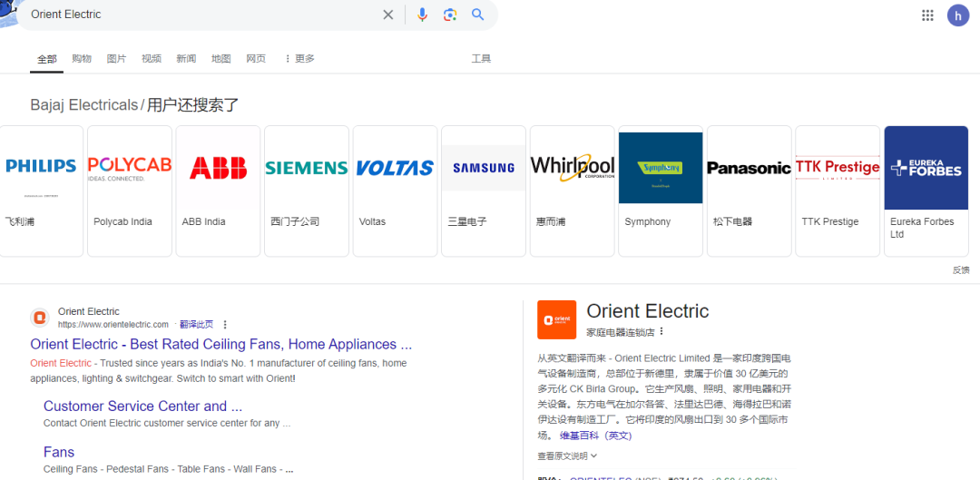
Task: Open the https://www.orientelectric.com URL line
Action: [113, 324]
